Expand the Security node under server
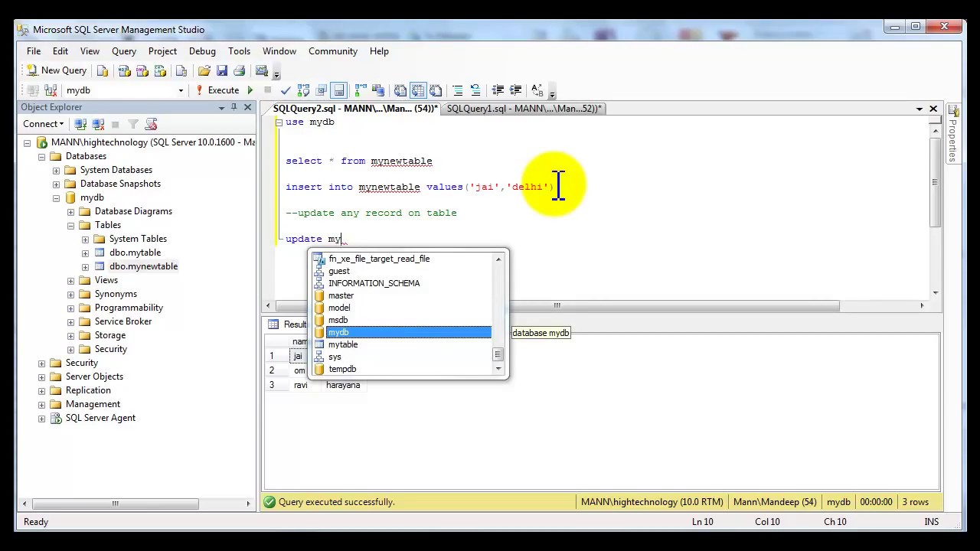 pyautogui.click(x=42, y=363)
